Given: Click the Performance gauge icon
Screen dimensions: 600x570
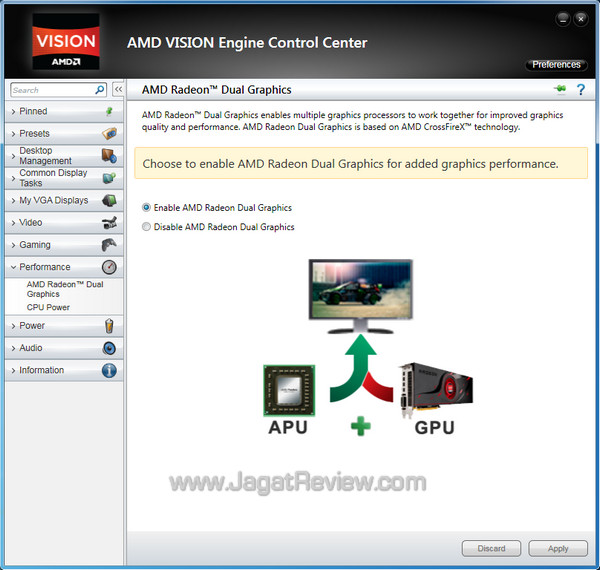Looking at the screenshot, I should 109,267.
